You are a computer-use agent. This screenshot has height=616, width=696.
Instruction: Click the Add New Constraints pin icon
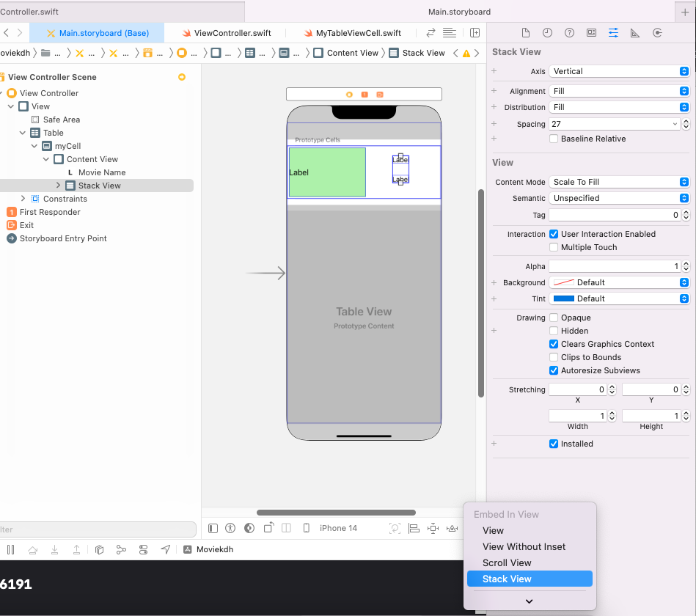pos(433,528)
